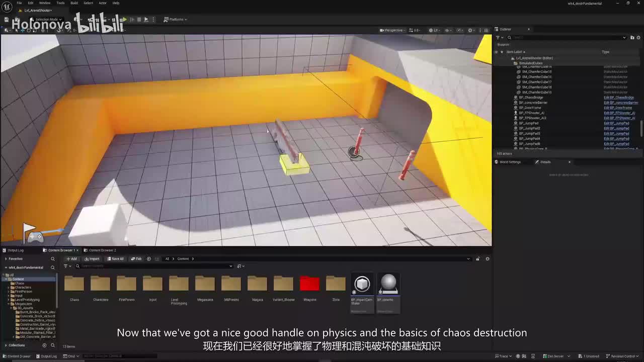Open the Chaos folder thumbnail

74,284
